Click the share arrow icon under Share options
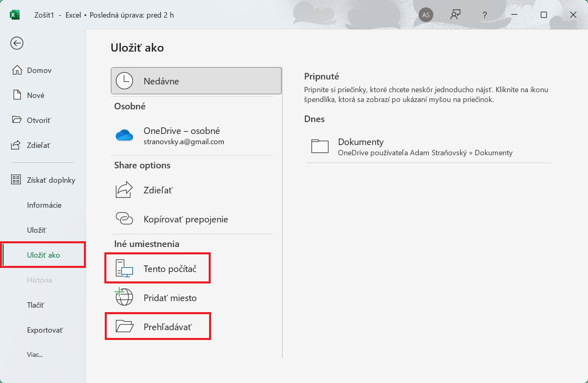 (124, 190)
